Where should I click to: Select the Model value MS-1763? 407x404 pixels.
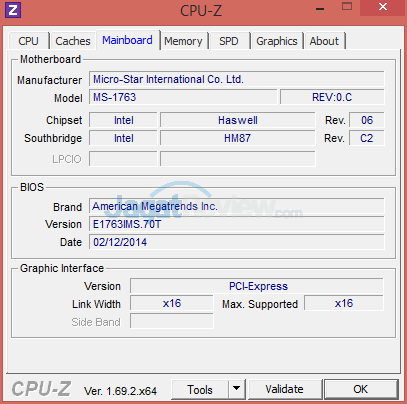tap(183, 97)
